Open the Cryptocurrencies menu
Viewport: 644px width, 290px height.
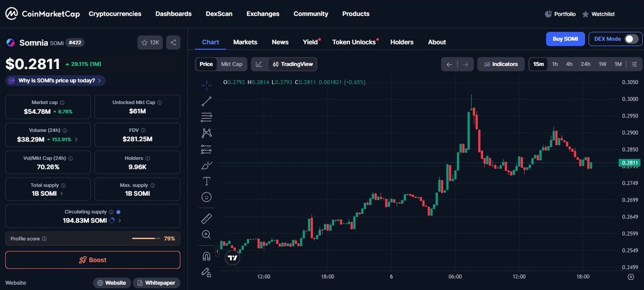(x=115, y=14)
